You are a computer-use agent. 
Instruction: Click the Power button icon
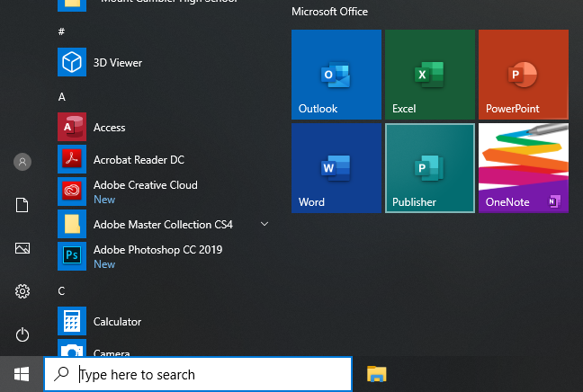pos(22,334)
